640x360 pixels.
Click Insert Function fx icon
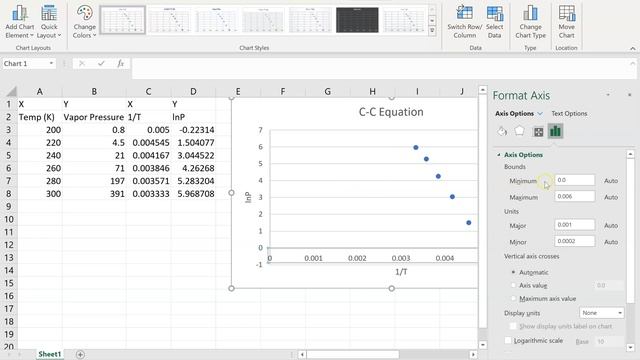120,63
